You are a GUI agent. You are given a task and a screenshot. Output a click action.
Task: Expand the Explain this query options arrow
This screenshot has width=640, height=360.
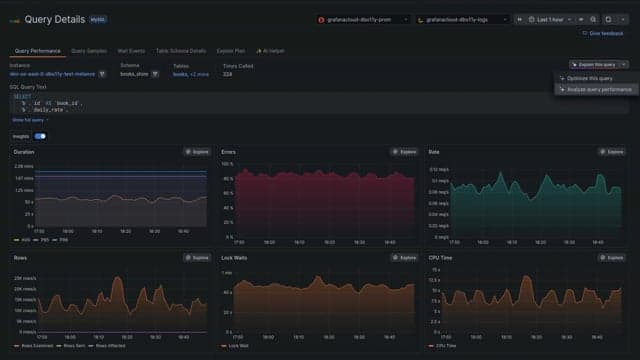pos(624,65)
